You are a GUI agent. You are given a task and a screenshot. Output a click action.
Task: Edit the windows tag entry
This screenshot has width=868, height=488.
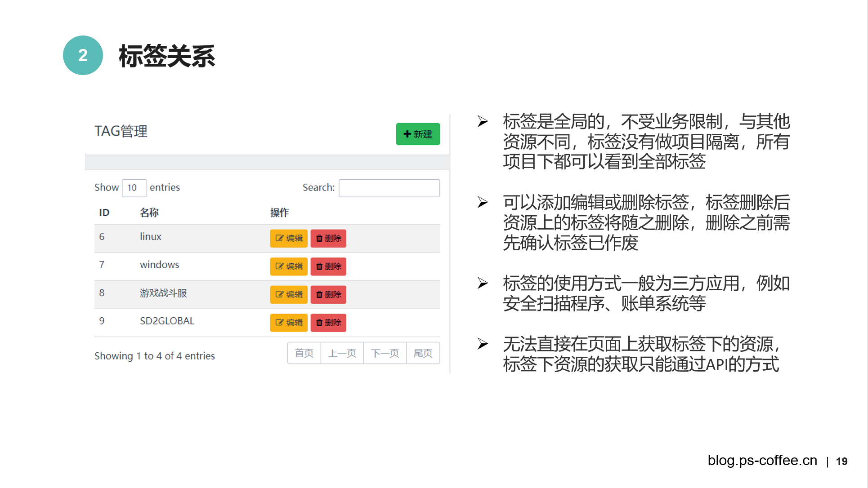(288, 266)
